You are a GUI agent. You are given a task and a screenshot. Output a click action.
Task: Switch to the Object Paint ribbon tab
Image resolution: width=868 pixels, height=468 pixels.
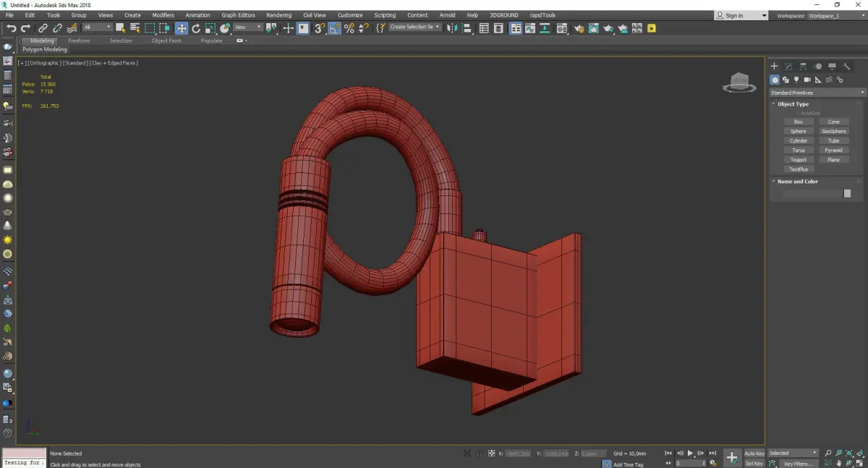[166, 41]
